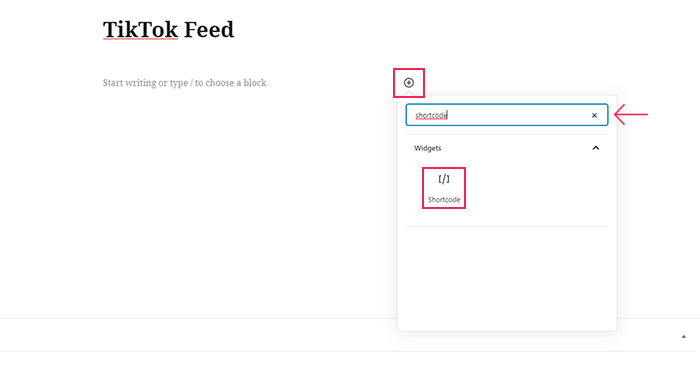Viewport: 700px width, 374px height.
Task: Focus the block search input field
Action: coord(507,115)
